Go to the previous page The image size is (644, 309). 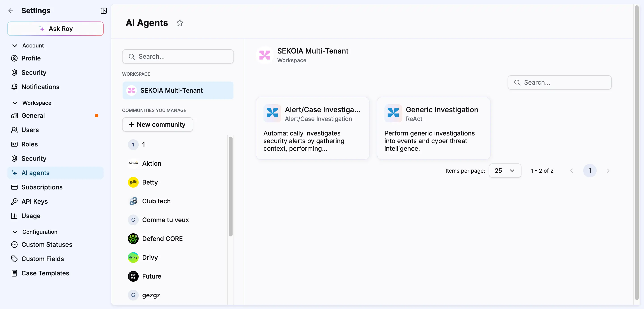[572, 171]
